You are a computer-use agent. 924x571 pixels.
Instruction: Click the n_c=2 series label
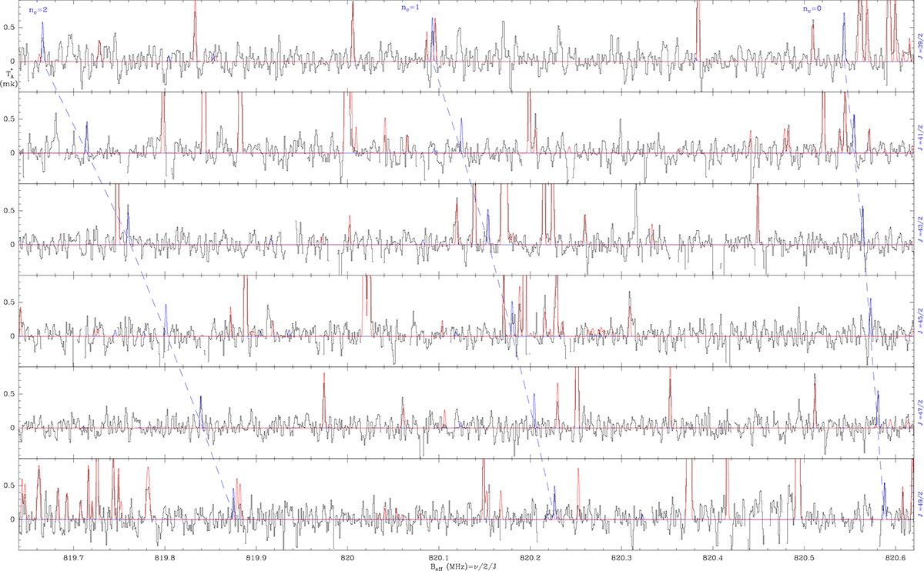coord(36,11)
